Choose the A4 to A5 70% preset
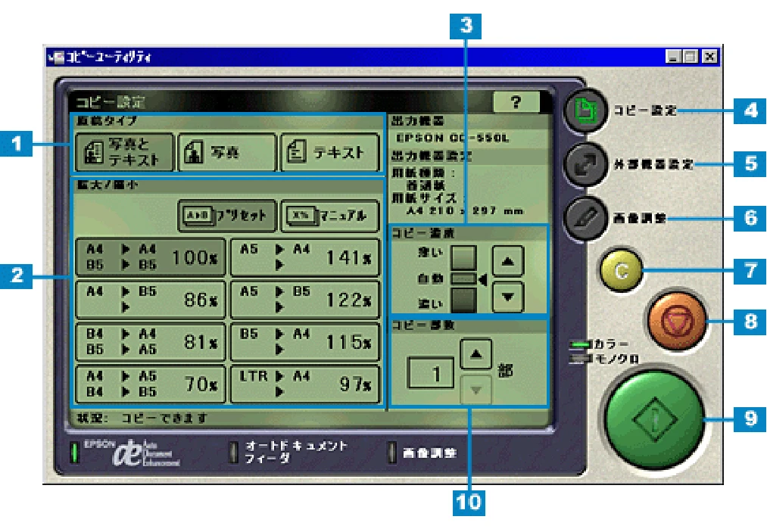Screen dimensions: 767x532 click(151, 384)
